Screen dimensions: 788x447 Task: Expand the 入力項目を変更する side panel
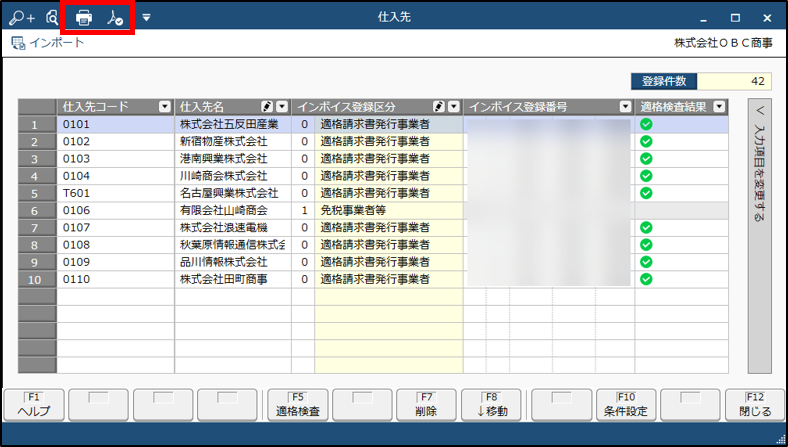pos(759,236)
